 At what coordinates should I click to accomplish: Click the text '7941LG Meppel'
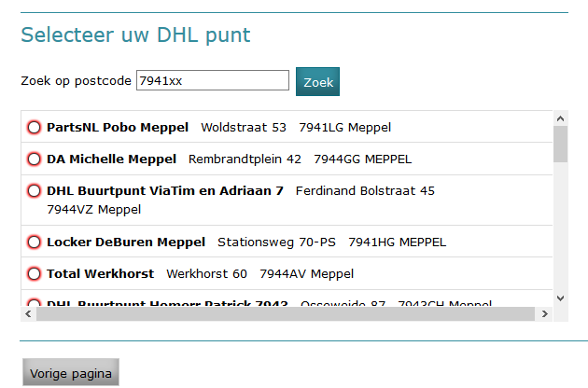pos(344,128)
